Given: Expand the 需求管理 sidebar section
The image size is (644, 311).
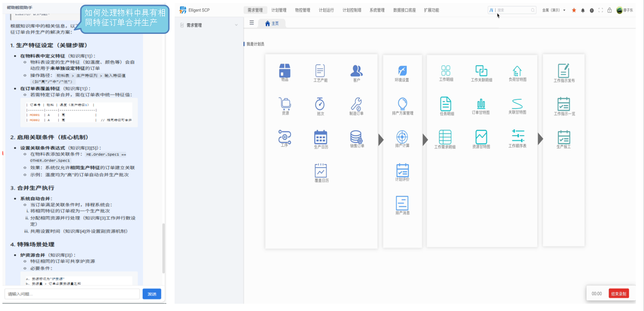Looking at the screenshot, I should tap(209, 25).
